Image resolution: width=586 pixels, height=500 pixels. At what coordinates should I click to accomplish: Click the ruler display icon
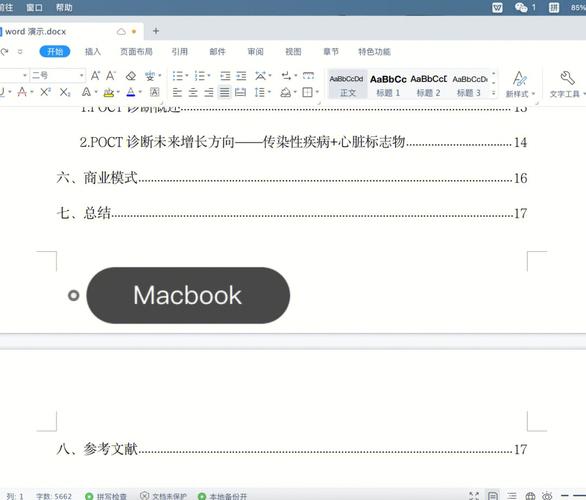pyautogui.click(x=308, y=76)
